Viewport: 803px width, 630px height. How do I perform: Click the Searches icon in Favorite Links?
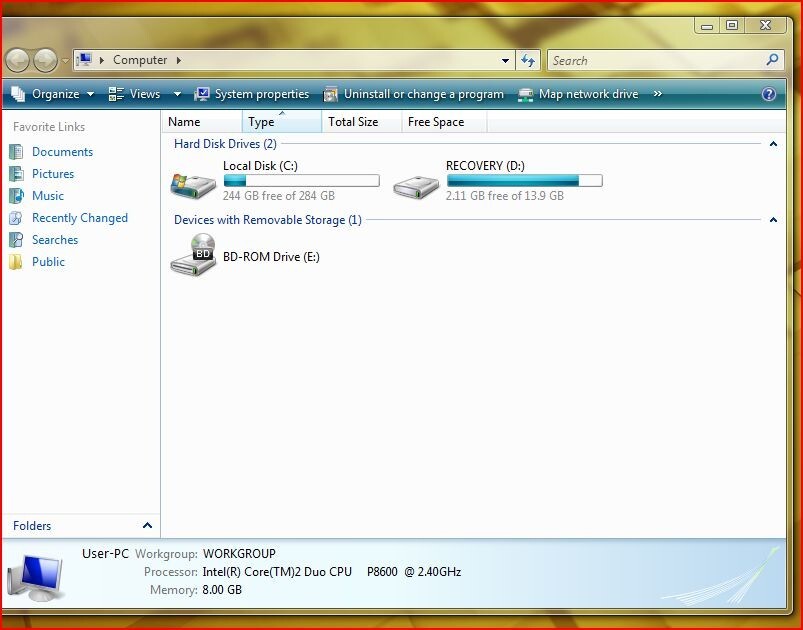pyautogui.click(x=16, y=240)
